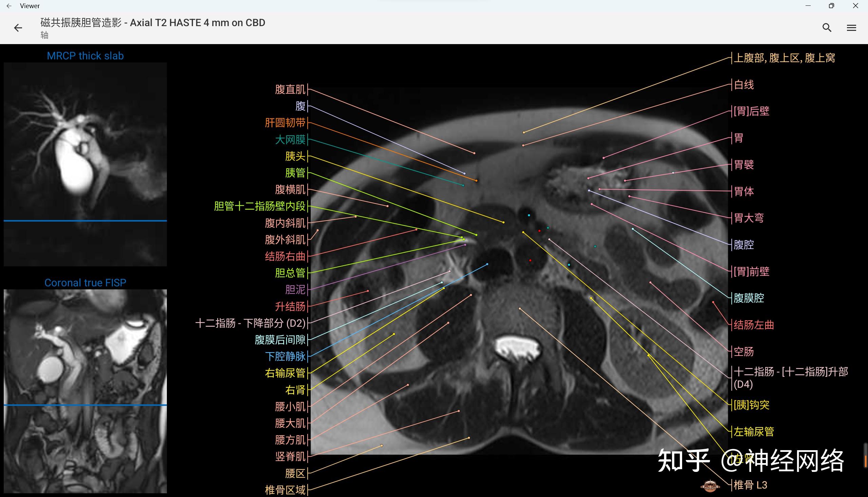Screen dimensions: 868x497
Task: Click the blue slice position line on MRCP thumbnail
Action: point(85,221)
